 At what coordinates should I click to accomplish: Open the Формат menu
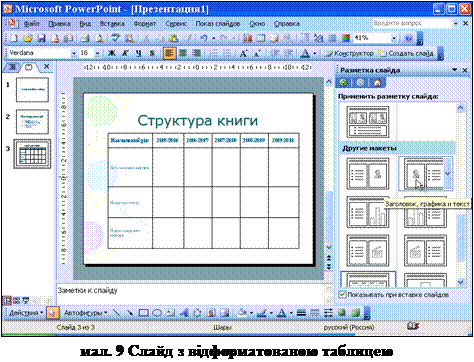click(x=145, y=24)
